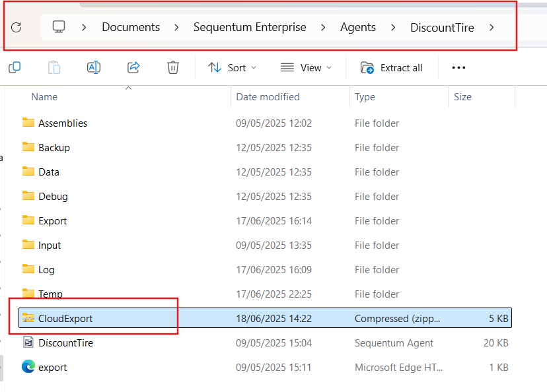Click the Refresh icon in address bar
Screen dimensions: 547x392
click(x=17, y=27)
